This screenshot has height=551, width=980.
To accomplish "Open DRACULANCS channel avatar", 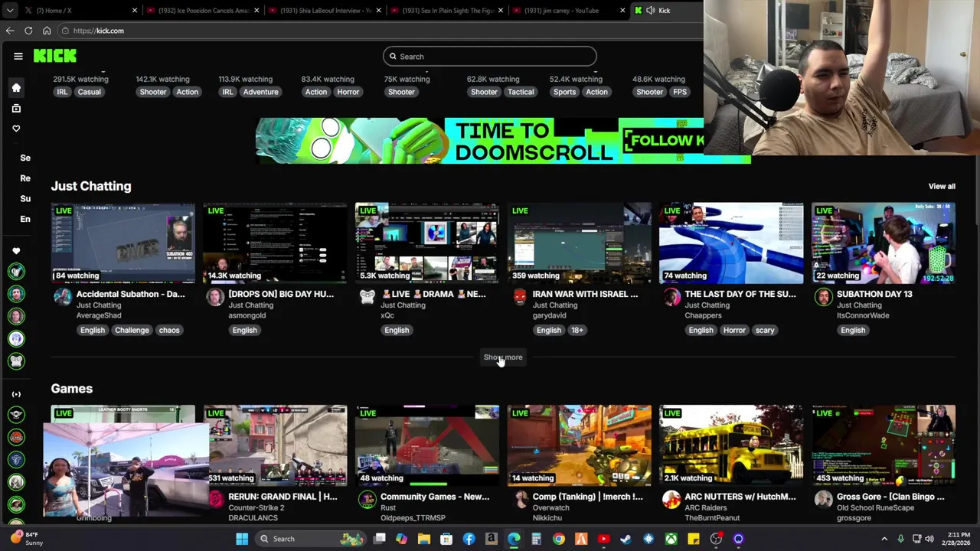I will (x=215, y=500).
